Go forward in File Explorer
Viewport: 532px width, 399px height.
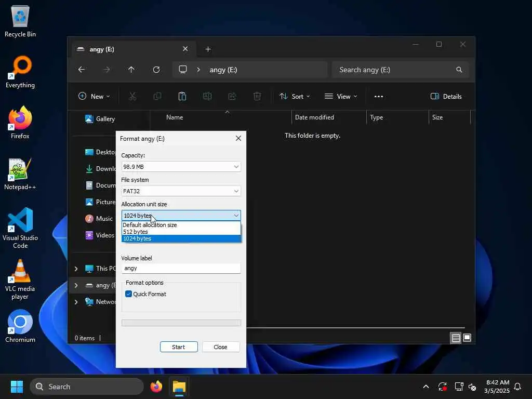(x=107, y=70)
